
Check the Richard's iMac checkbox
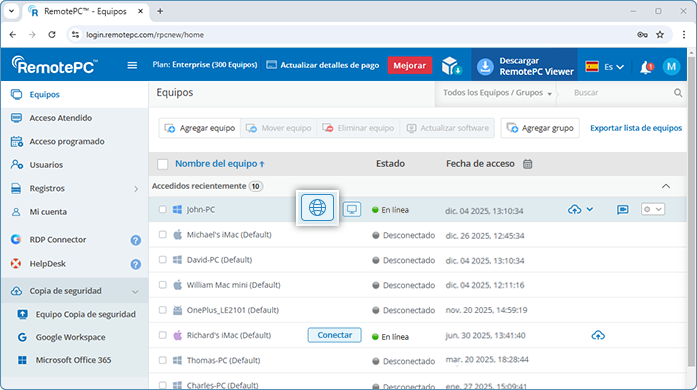[163, 335]
